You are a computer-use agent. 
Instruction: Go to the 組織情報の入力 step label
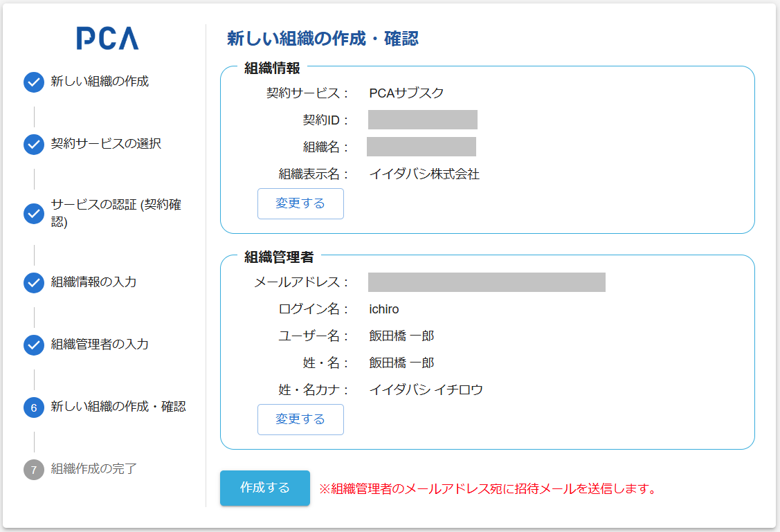pos(93,282)
